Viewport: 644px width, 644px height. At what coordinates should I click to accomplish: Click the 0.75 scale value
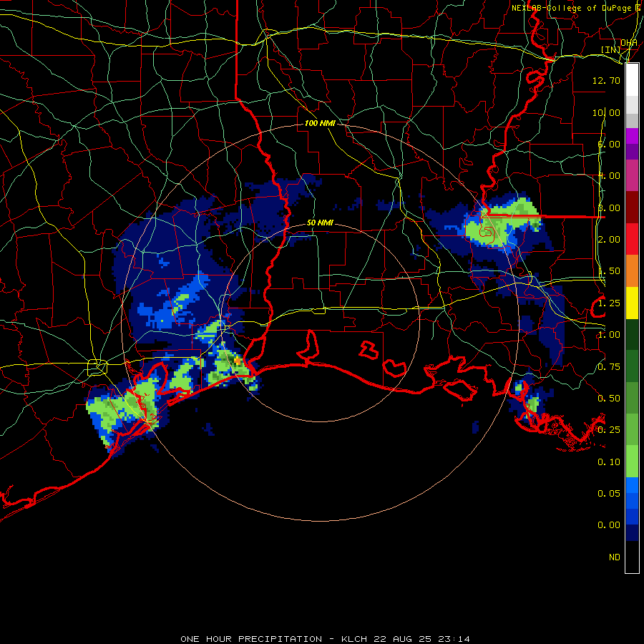609,367
